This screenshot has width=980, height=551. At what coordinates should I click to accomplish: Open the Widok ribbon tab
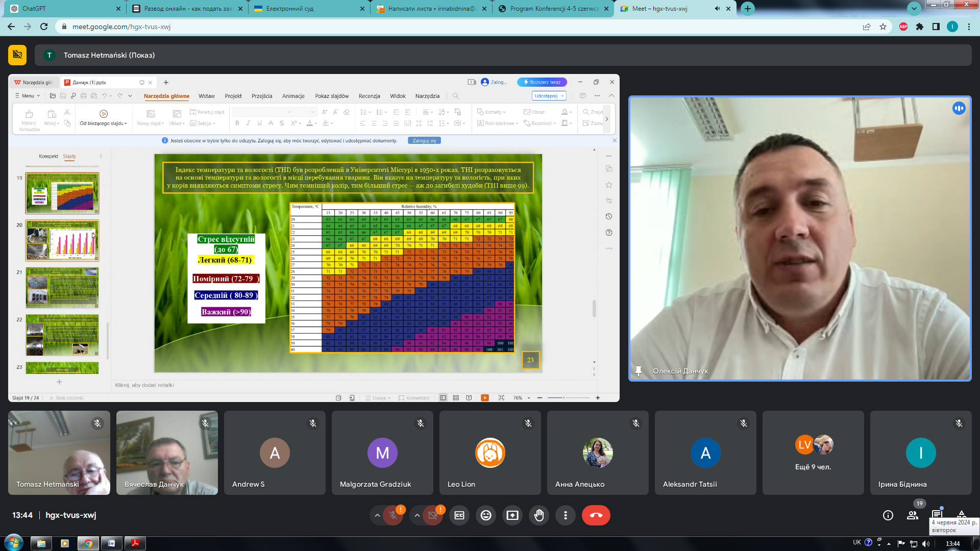398,96
